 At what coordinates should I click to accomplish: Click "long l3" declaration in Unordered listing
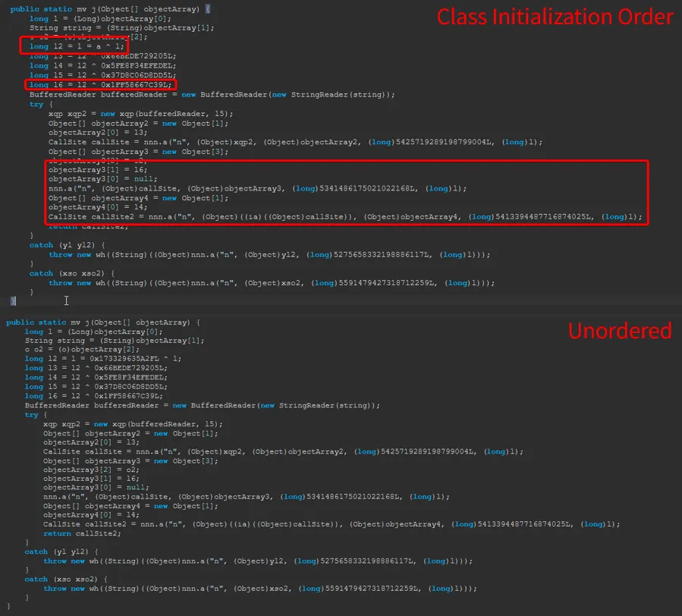(96, 368)
